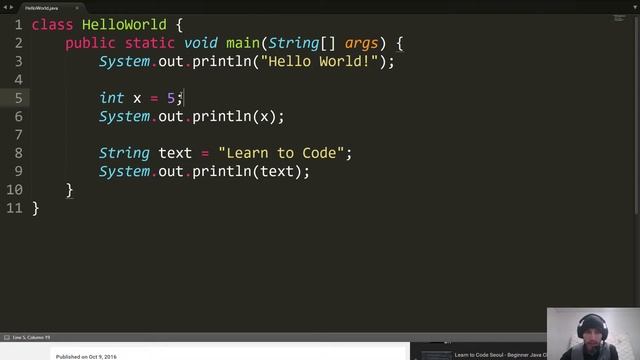640x360 pixels.
Task: Click line number 4 in gutter
Action: pyautogui.click(x=18, y=80)
